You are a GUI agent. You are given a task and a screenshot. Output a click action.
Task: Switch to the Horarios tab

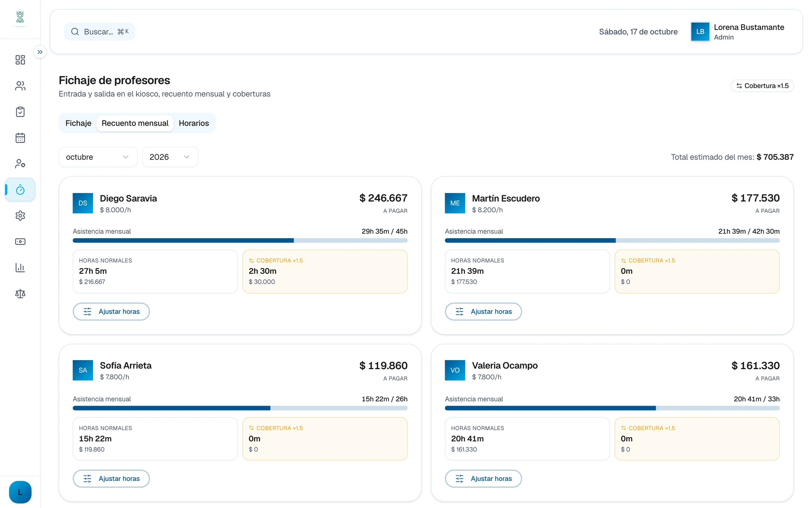pos(194,123)
